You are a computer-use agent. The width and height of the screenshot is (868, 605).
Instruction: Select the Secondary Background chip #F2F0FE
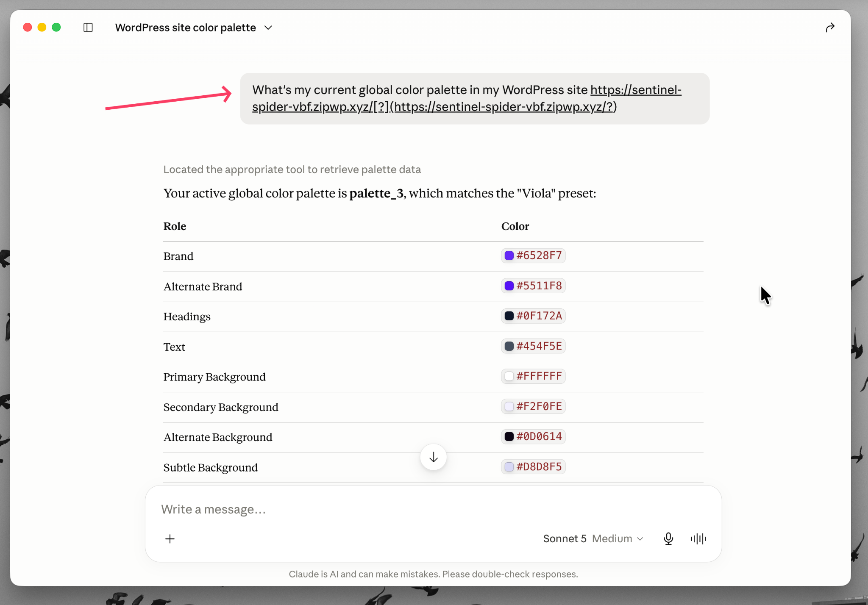533,406
